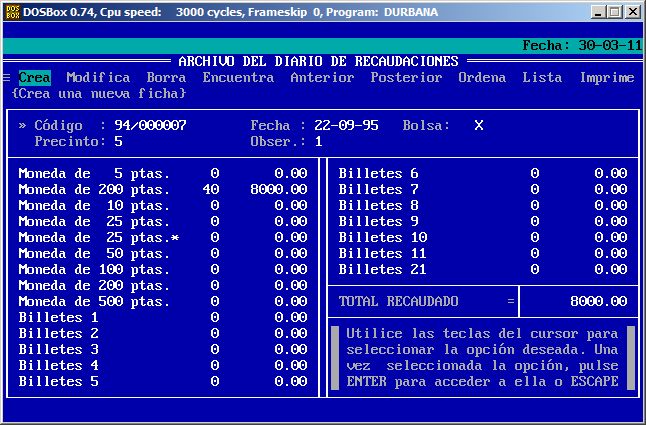
Task: Select Encuentra in the menu bar
Action: [238, 77]
